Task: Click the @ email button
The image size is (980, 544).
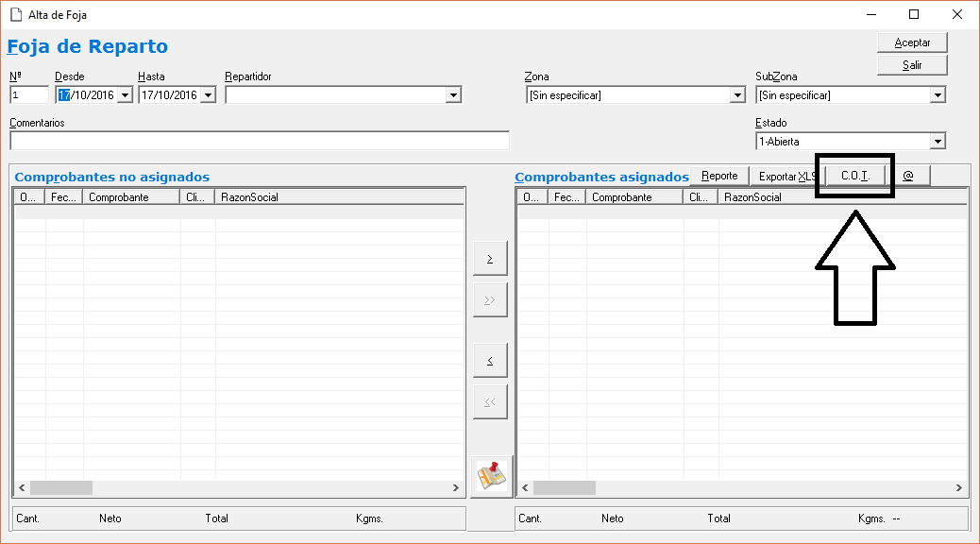Action: click(907, 176)
